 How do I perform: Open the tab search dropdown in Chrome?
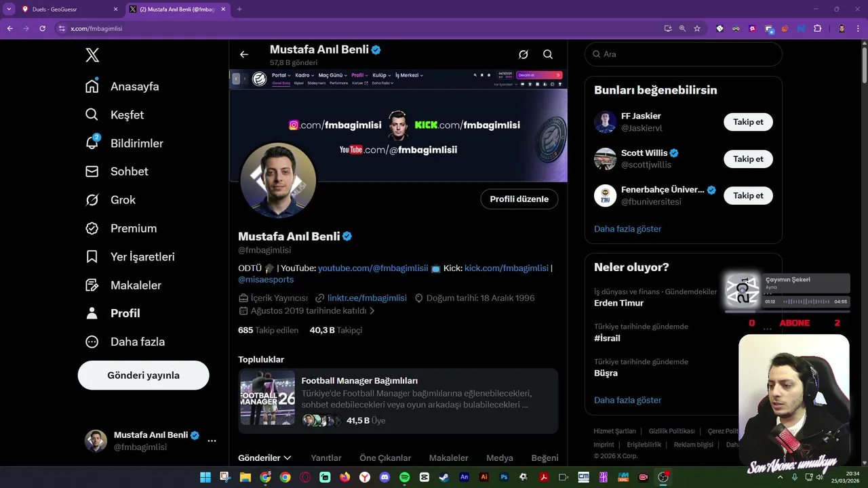click(x=8, y=9)
